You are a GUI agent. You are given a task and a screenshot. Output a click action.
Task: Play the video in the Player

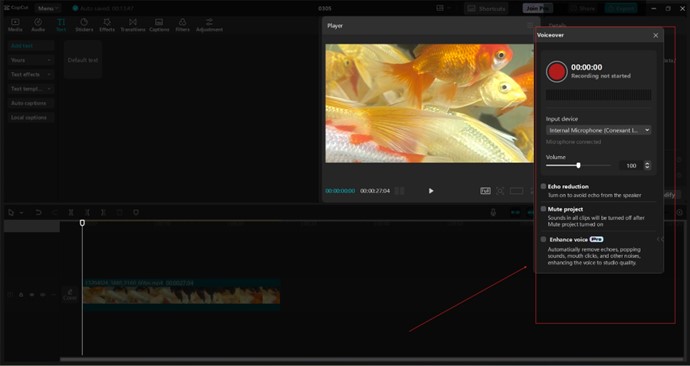coord(431,190)
